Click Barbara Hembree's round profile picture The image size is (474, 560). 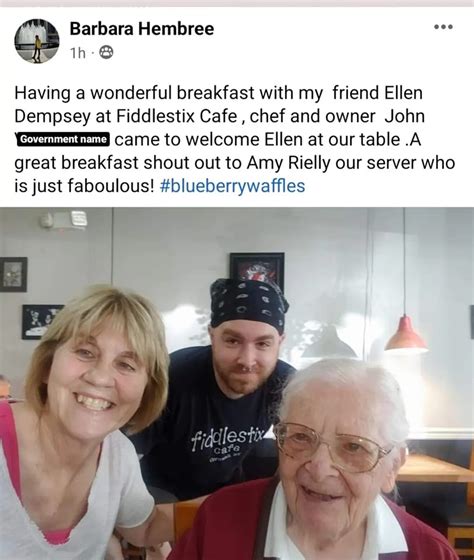click(37, 41)
